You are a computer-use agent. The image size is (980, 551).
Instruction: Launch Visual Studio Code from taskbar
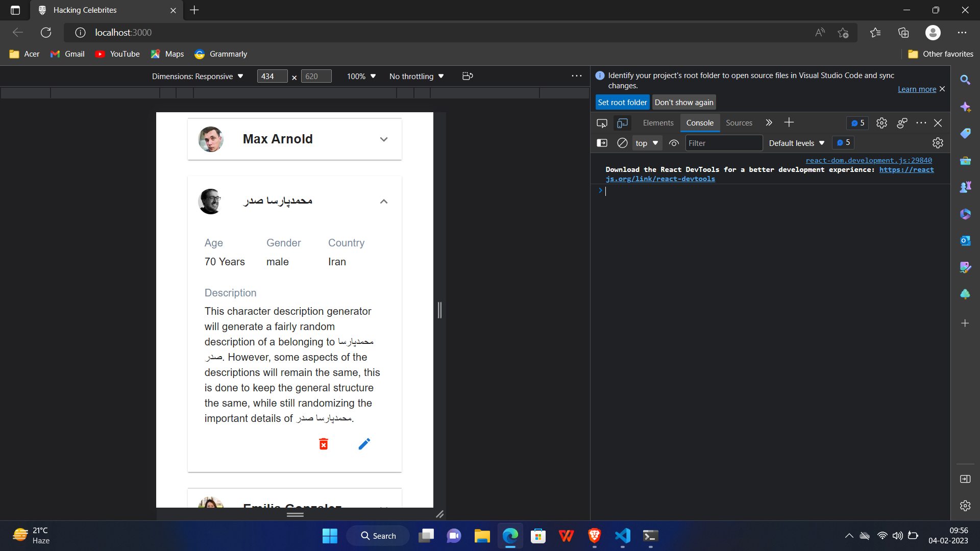tap(622, 536)
